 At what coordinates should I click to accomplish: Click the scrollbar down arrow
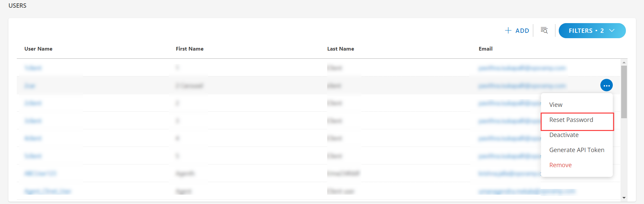coord(624,198)
